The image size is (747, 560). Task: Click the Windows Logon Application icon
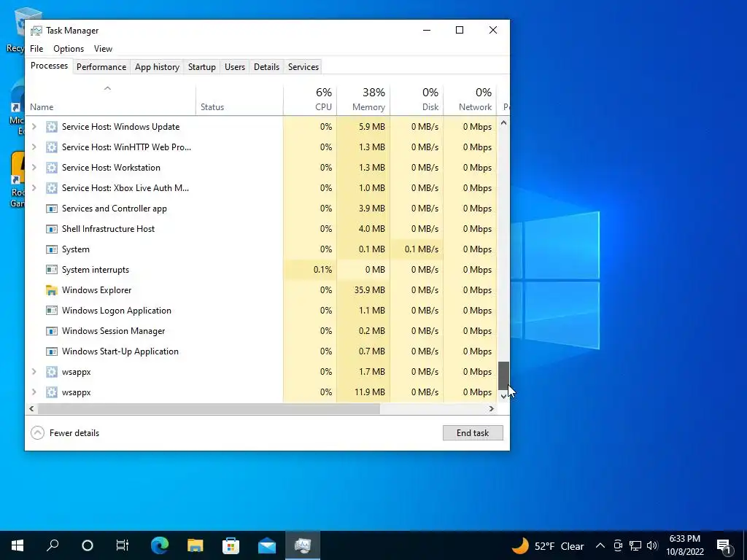[52, 311]
